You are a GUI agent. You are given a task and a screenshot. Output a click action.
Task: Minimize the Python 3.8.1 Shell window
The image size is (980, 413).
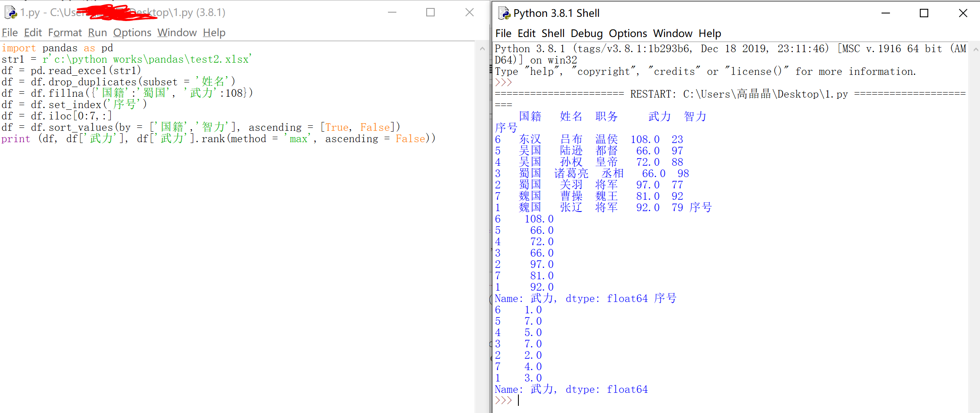click(885, 13)
